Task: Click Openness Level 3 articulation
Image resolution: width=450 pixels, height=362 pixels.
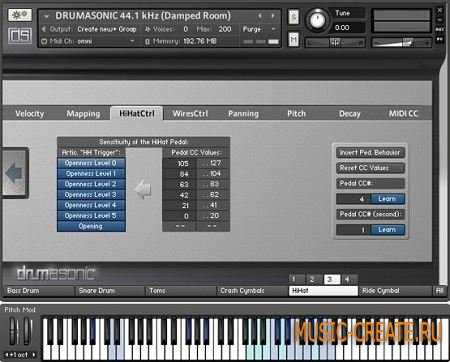Action: (91, 195)
